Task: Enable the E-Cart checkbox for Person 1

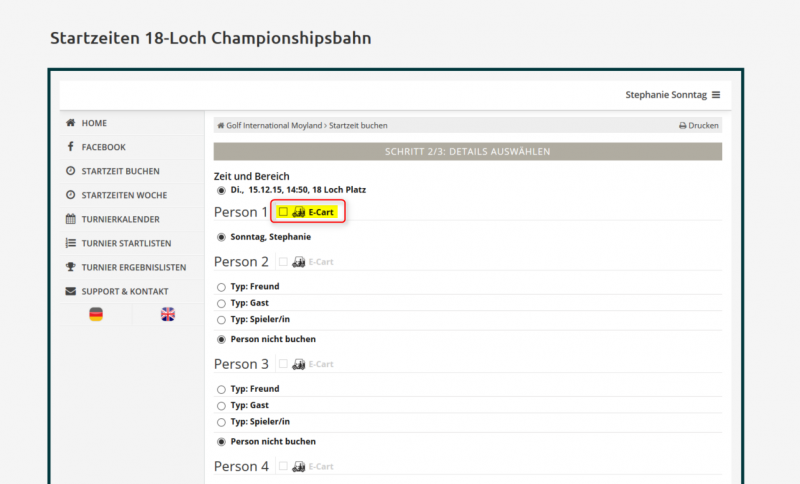Action: coord(283,212)
